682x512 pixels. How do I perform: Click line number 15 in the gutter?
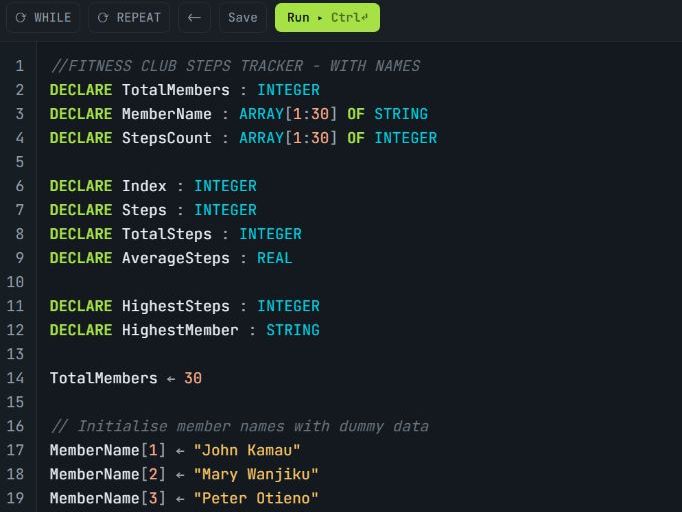point(15,402)
